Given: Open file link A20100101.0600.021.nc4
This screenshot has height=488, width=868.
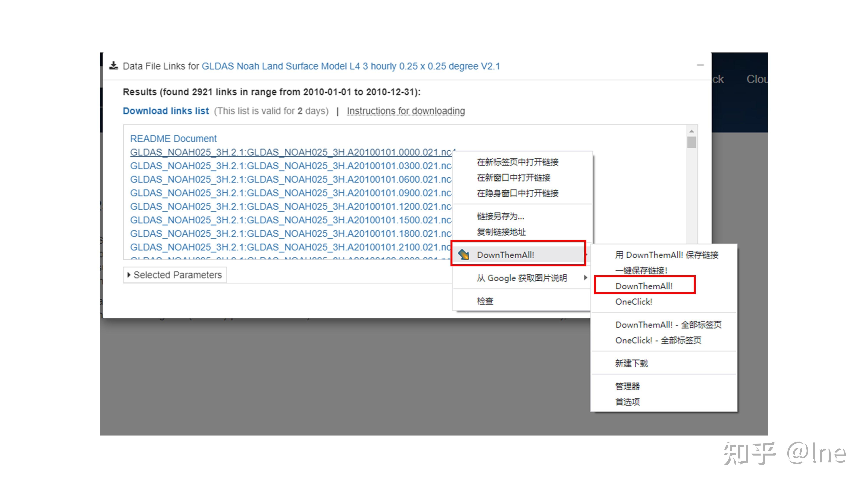Looking at the screenshot, I should click(x=291, y=179).
